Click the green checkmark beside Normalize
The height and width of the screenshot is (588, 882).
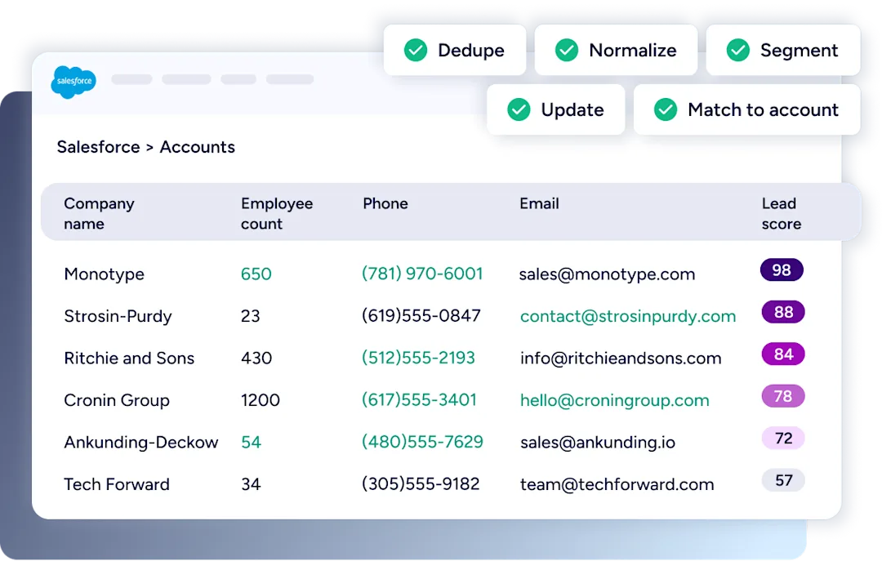pyautogui.click(x=567, y=50)
